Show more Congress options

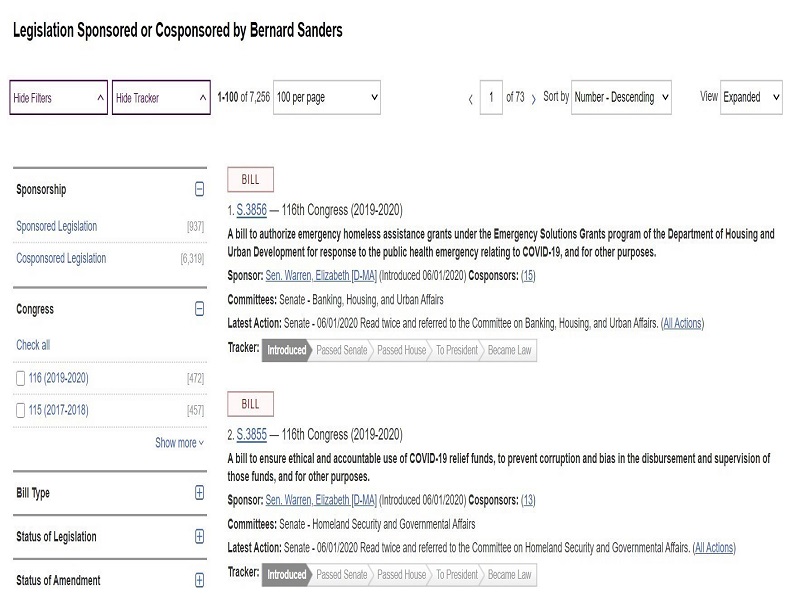click(179, 443)
